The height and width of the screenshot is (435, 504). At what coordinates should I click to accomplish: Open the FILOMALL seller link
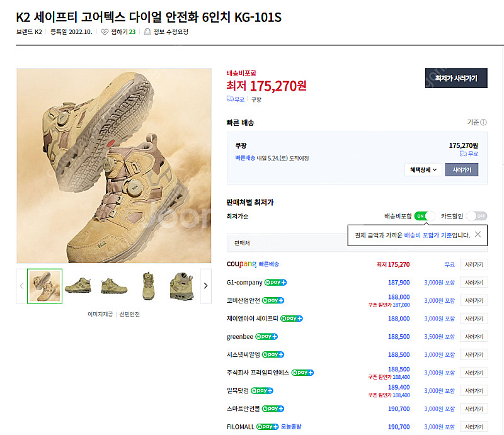(x=241, y=427)
